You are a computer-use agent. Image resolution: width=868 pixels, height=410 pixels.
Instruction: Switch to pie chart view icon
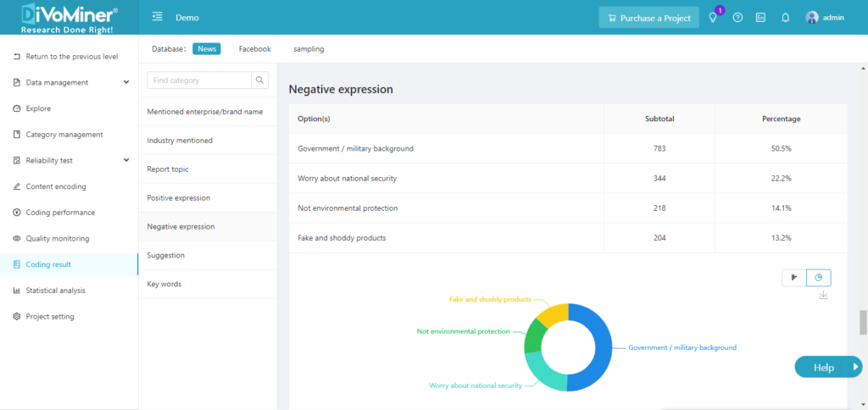coord(819,278)
